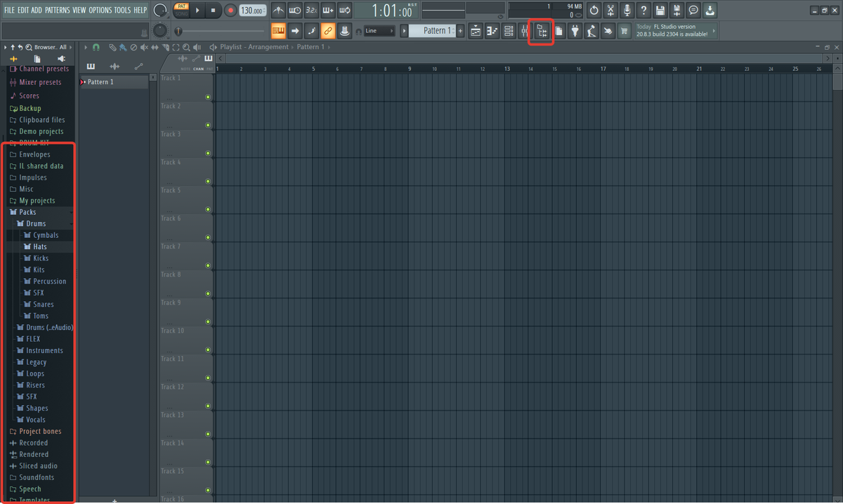843x504 pixels.
Task: Open the Piano roll view
Action: 492,31
